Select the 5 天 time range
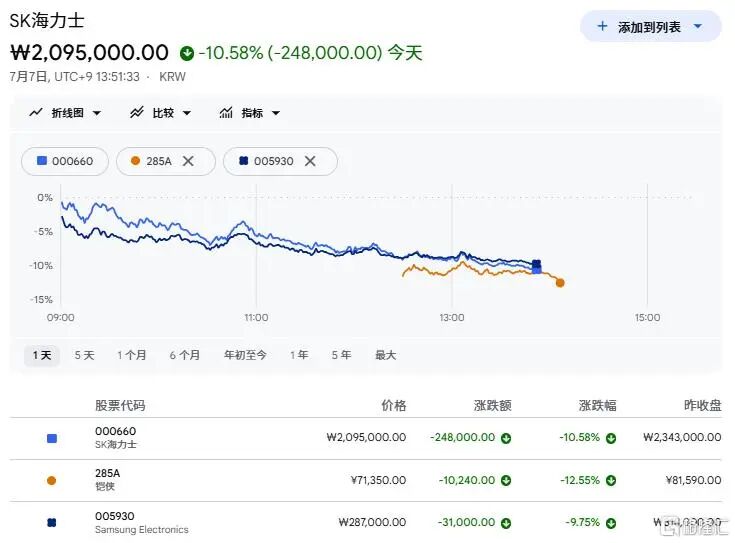The height and width of the screenshot is (543, 735). [84, 355]
